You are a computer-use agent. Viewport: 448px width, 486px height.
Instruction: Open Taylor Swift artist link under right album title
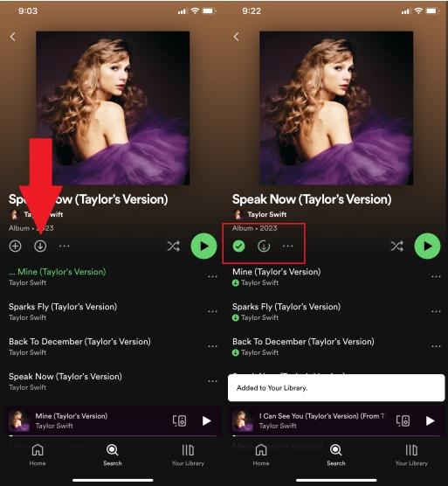(267, 214)
